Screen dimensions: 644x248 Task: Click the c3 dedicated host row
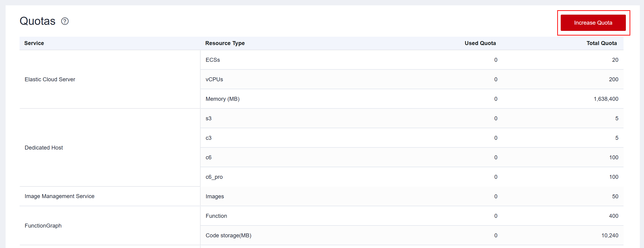(x=208, y=138)
